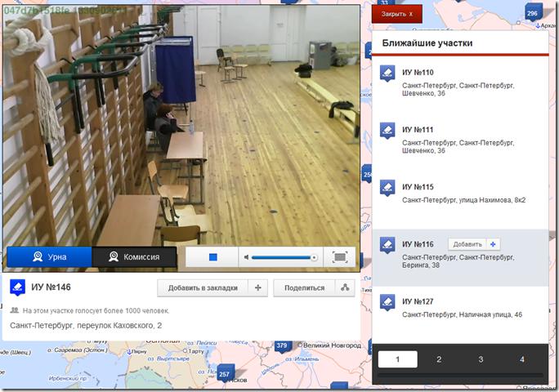Click Добавить next to ИУ №116
The width and height of the screenshot is (559, 392).
click(467, 244)
